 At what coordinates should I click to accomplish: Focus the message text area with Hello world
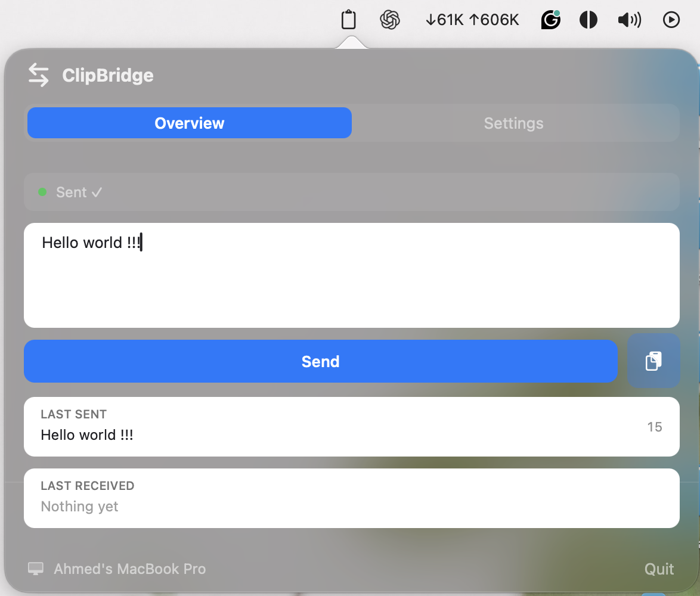(x=352, y=275)
